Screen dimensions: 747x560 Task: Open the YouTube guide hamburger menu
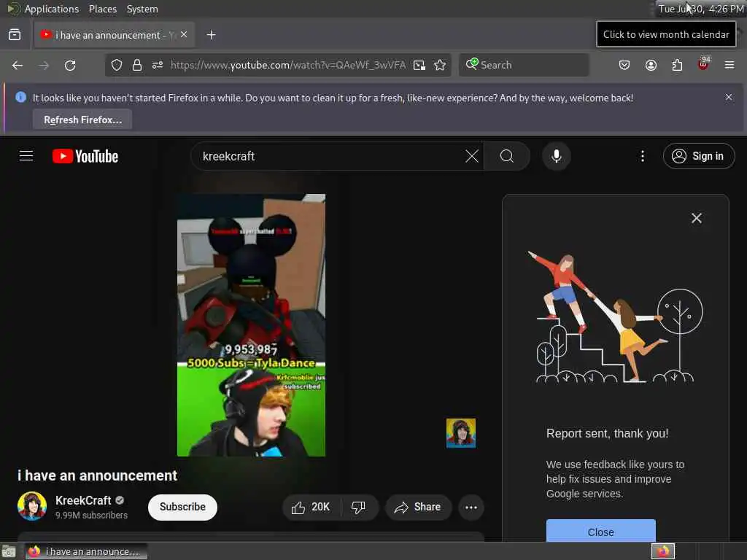(26, 156)
